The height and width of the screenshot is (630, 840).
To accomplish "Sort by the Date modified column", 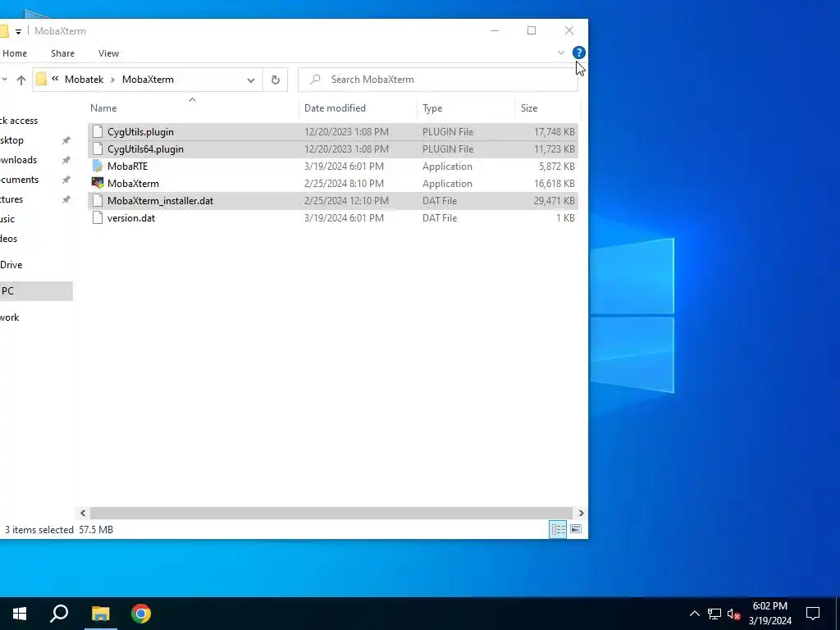I will click(335, 108).
